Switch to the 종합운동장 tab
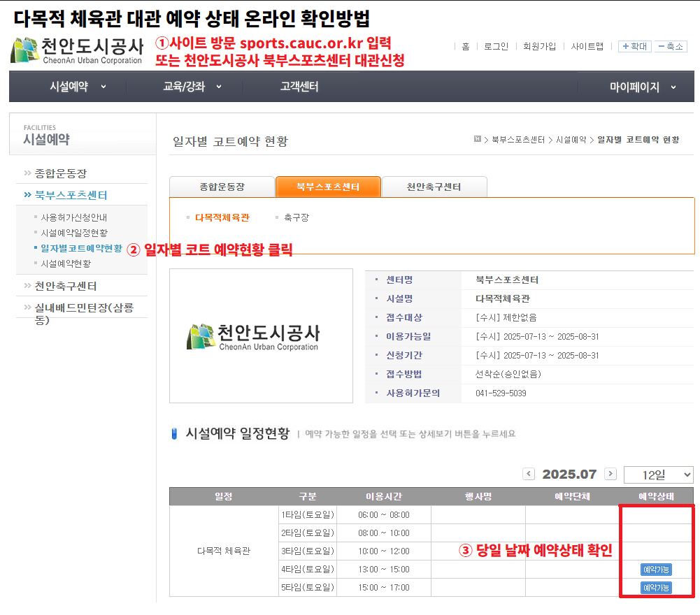 (x=222, y=187)
